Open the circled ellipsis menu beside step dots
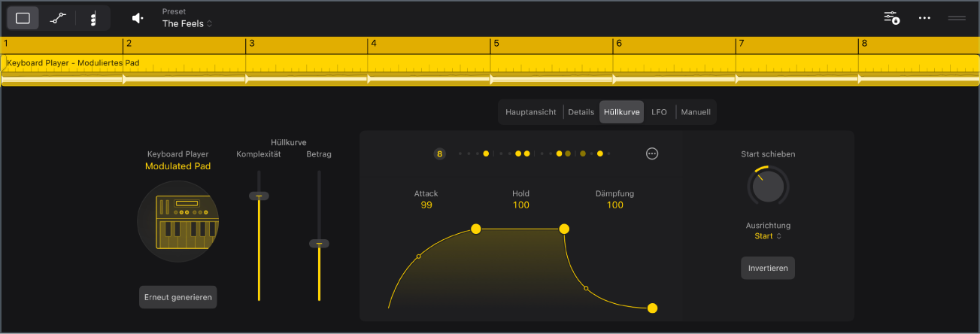 pos(652,153)
